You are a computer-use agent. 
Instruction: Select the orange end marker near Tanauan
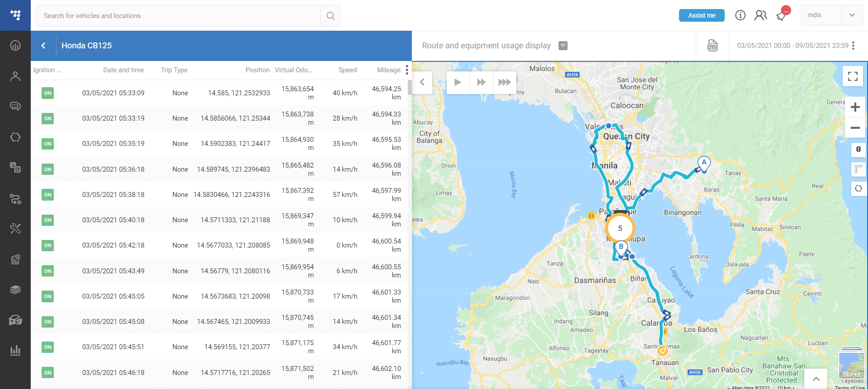coord(663,351)
